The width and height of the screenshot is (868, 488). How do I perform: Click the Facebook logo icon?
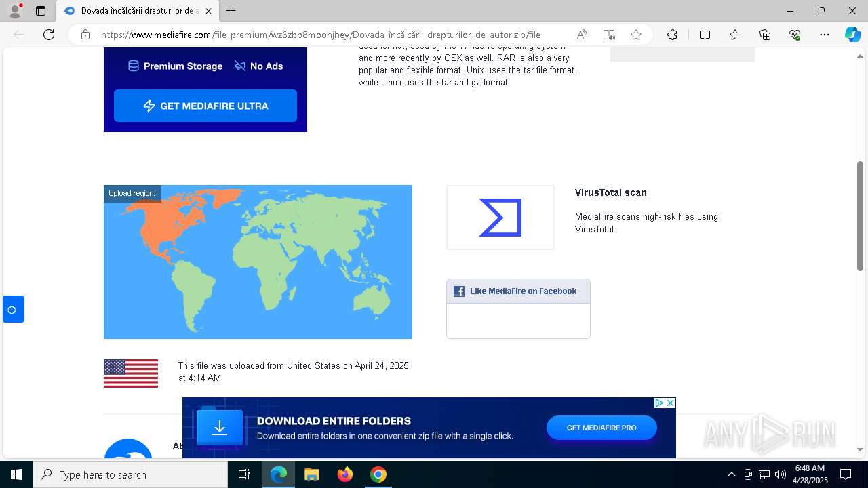(x=459, y=291)
